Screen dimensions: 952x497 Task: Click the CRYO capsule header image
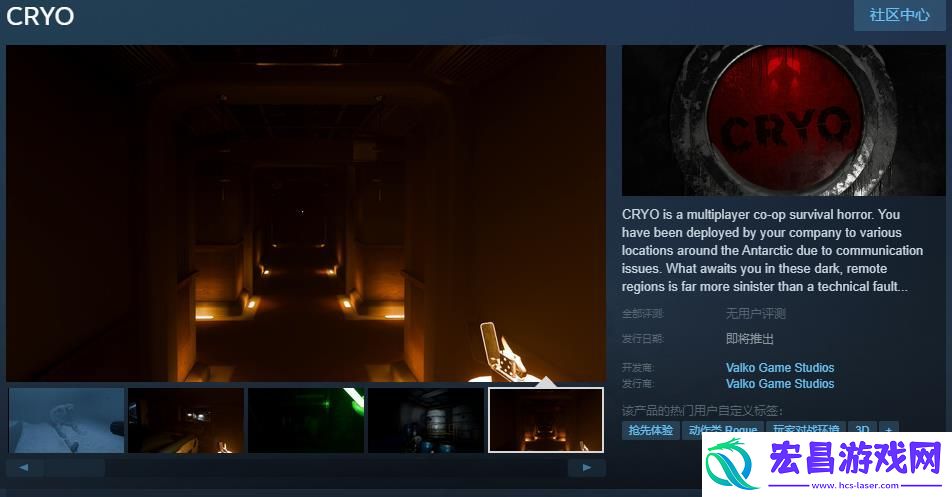pos(783,120)
